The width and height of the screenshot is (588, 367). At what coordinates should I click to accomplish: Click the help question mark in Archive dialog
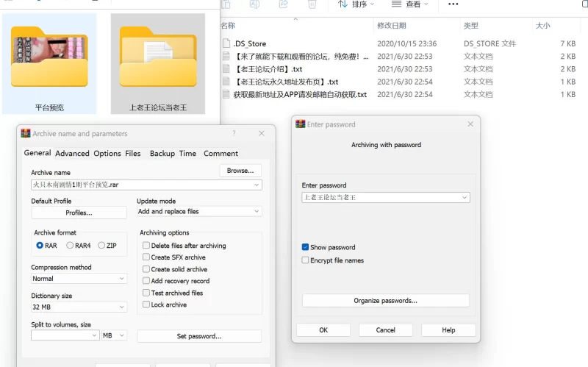click(x=234, y=133)
